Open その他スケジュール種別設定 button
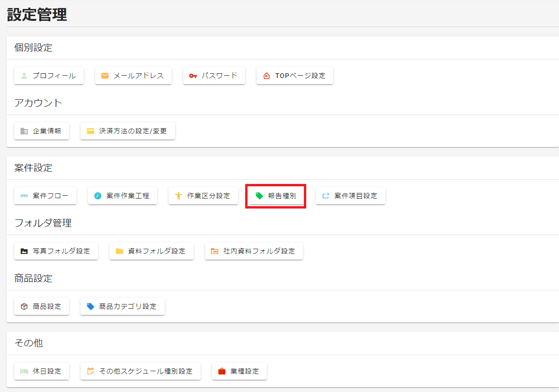Viewport: 559px width, 392px height. pos(141,371)
